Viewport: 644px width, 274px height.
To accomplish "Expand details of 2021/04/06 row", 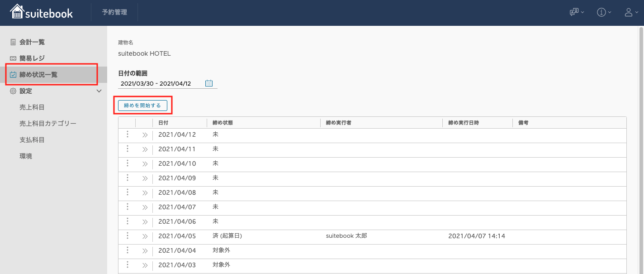I will 145,222.
